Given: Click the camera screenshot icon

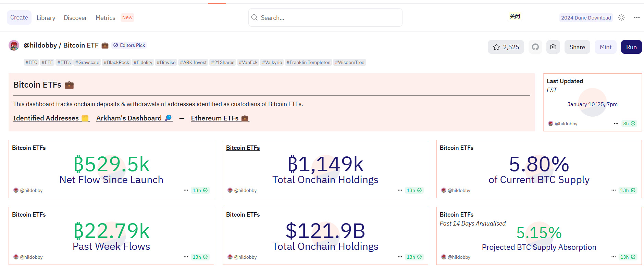Looking at the screenshot, I should pyautogui.click(x=553, y=47).
